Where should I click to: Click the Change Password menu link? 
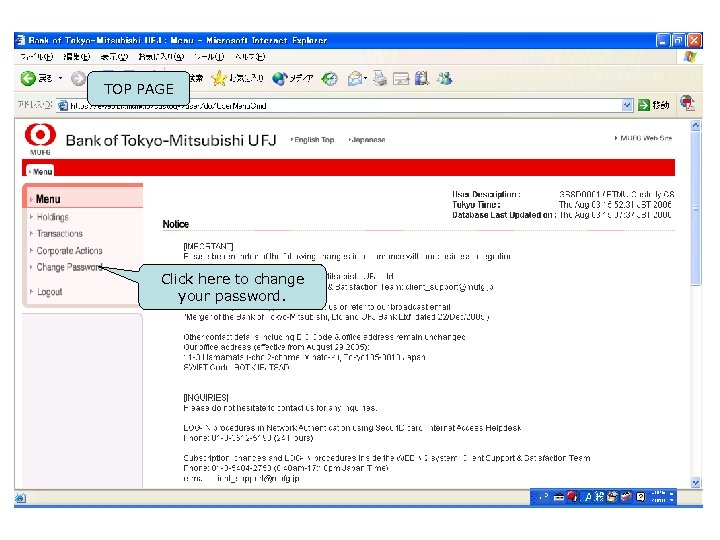pyautogui.click(x=69, y=267)
